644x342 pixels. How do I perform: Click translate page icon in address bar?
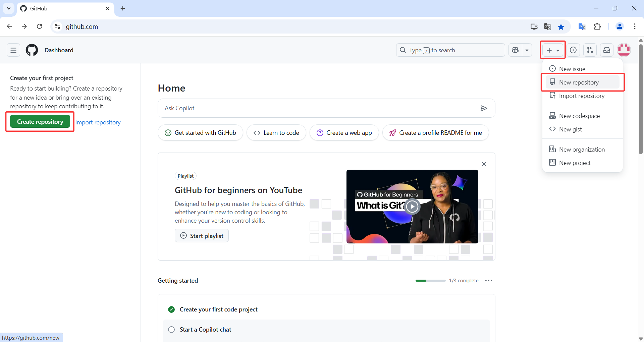click(547, 26)
